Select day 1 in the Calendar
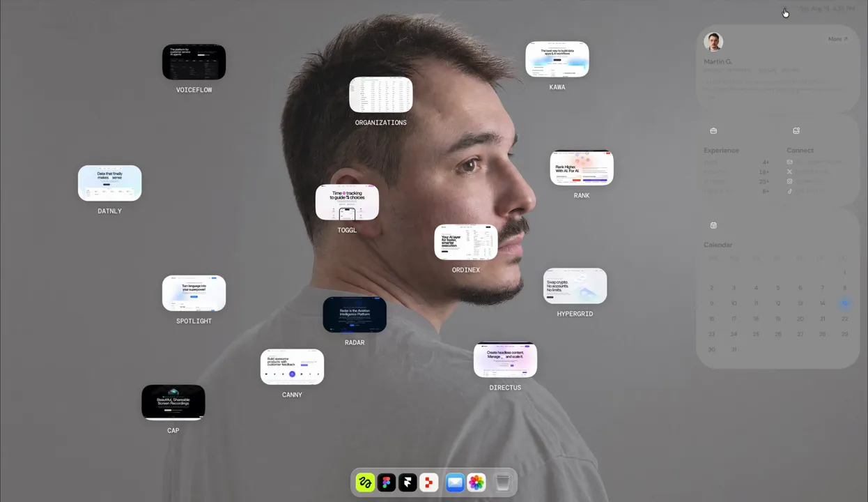 point(844,273)
